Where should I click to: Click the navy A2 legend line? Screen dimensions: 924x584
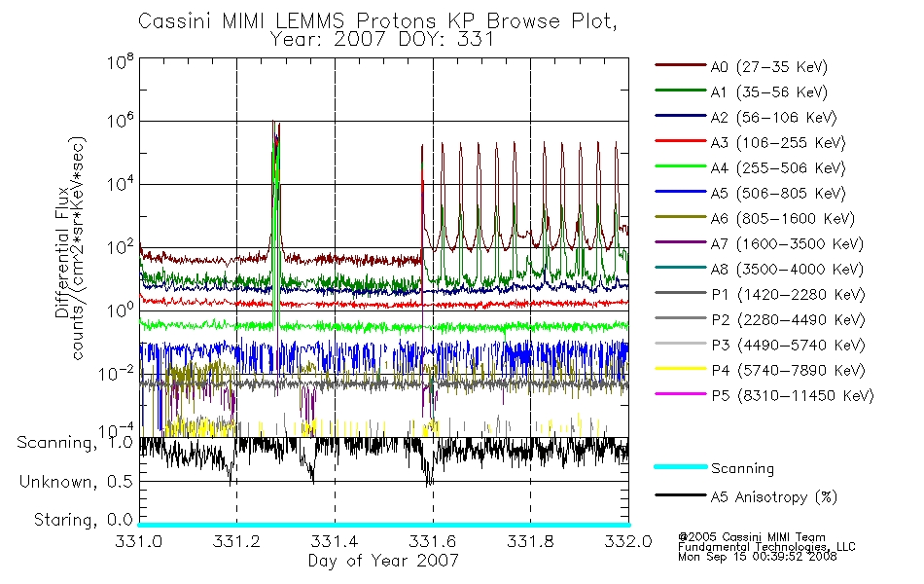pos(680,116)
